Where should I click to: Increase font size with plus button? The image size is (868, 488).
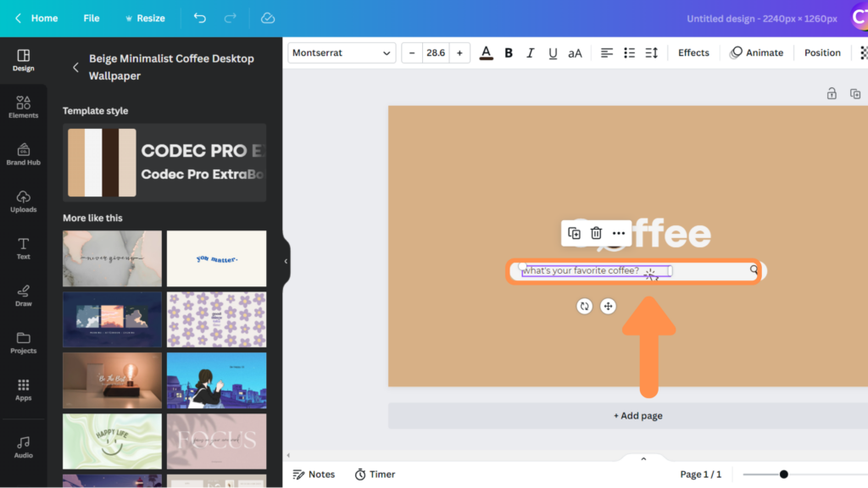click(x=459, y=53)
